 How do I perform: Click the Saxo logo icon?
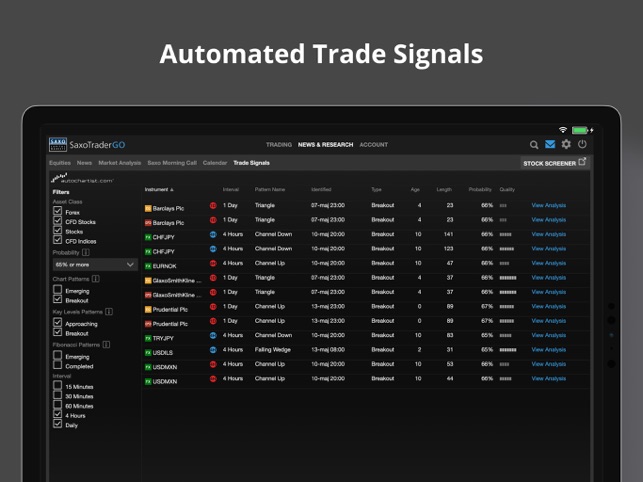(x=58, y=144)
